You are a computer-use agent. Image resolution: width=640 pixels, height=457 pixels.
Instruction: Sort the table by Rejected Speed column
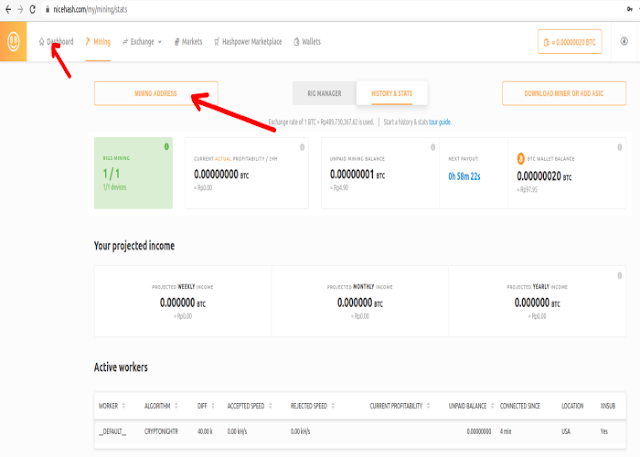click(312, 406)
